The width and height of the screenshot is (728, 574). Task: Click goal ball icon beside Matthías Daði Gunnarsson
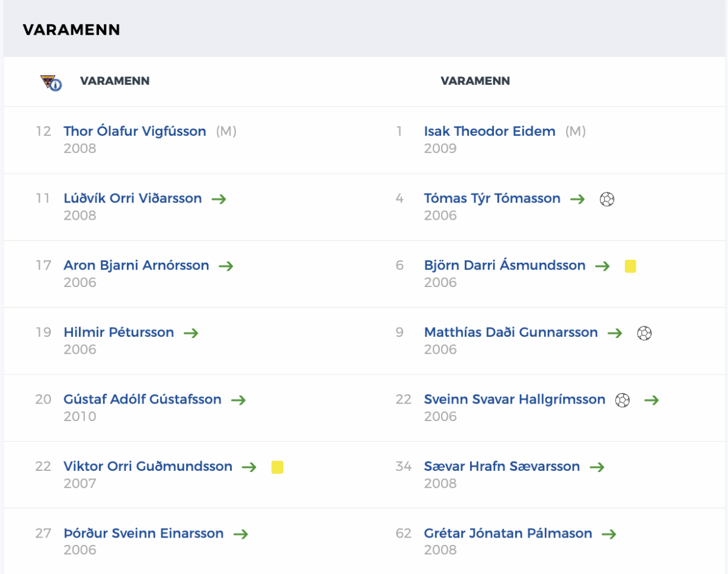point(644,333)
